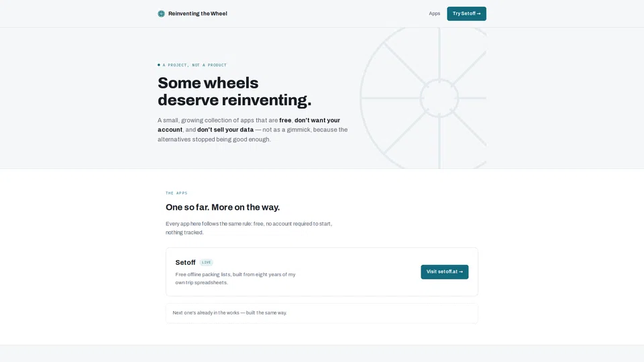Click the 'A small, growing collection of apps' paragraph
The image size is (644, 362).
coord(253,129)
